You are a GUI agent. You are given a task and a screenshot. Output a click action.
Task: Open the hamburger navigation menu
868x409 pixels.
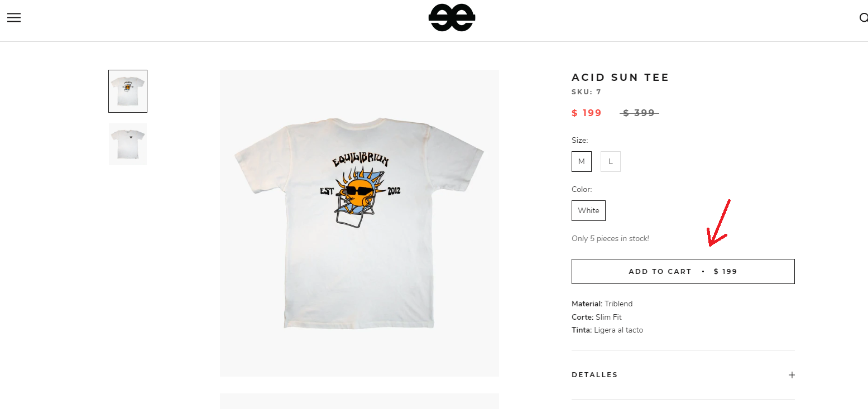14,17
